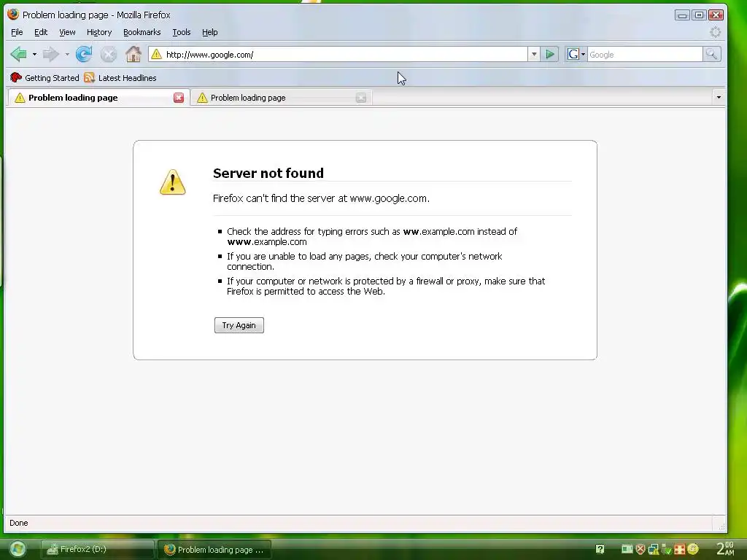The image size is (747, 560).
Task: Click the Forward arrow button
Action: [50, 54]
